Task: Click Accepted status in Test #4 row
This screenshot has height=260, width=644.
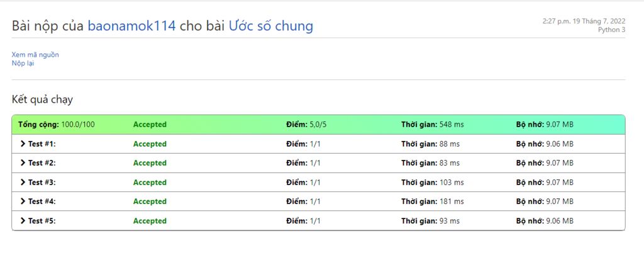Action: click(x=150, y=201)
